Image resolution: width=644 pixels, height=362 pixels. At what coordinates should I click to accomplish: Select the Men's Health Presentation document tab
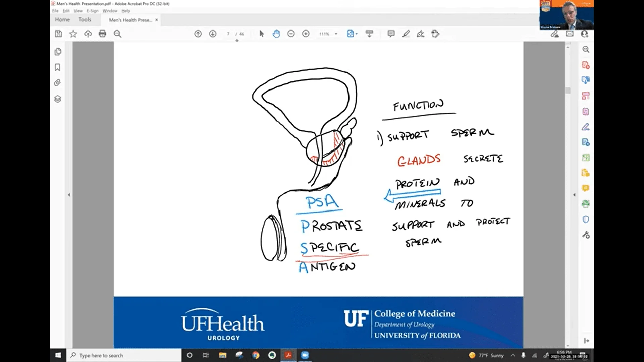click(x=130, y=20)
